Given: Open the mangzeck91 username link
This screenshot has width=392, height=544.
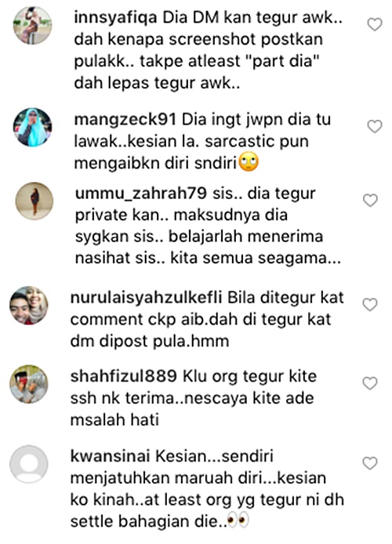Looking at the screenshot, I should (x=125, y=120).
